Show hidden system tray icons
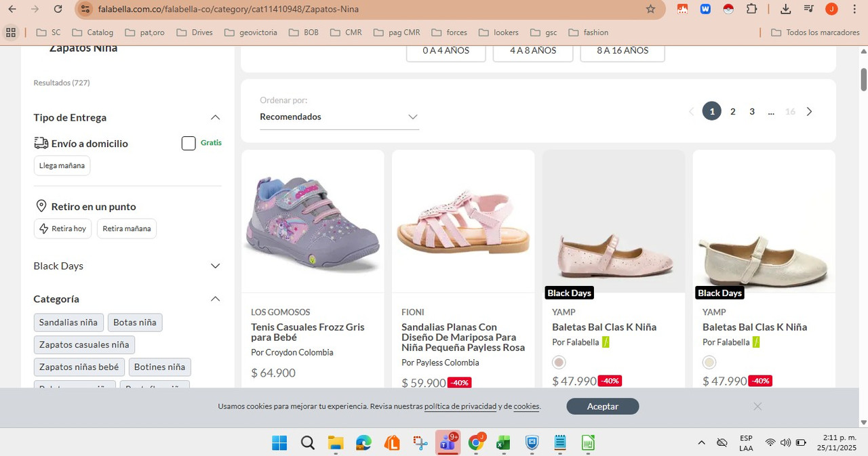 pyautogui.click(x=701, y=442)
